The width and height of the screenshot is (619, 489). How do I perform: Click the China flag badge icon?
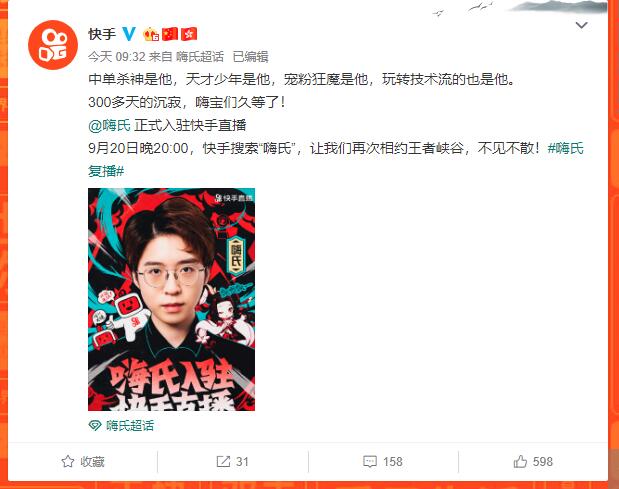(x=170, y=34)
